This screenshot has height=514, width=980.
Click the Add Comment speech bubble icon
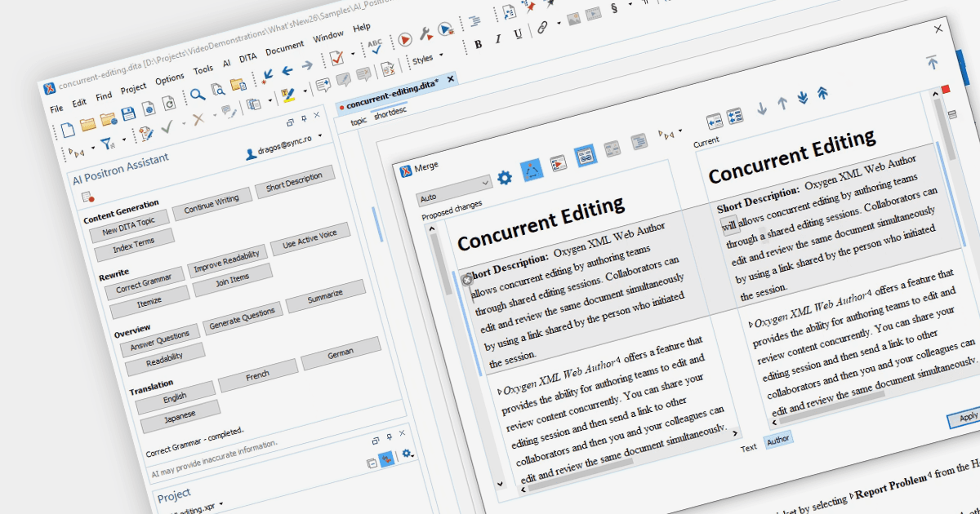pyautogui.click(x=323, y=84)
